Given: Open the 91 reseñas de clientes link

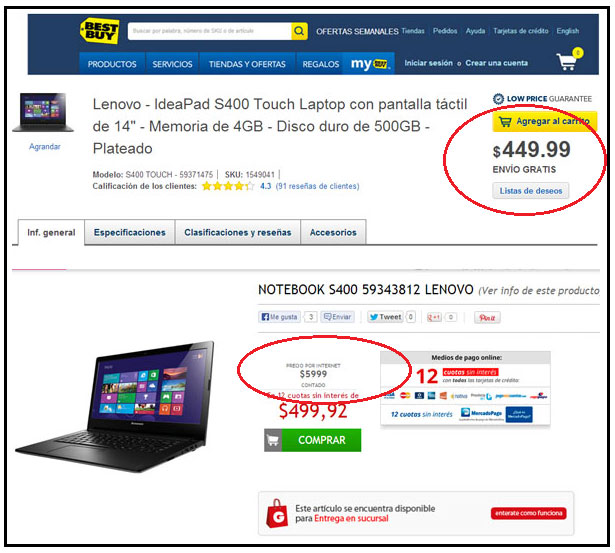Looking at the screenshot, I should click(317, 186).
